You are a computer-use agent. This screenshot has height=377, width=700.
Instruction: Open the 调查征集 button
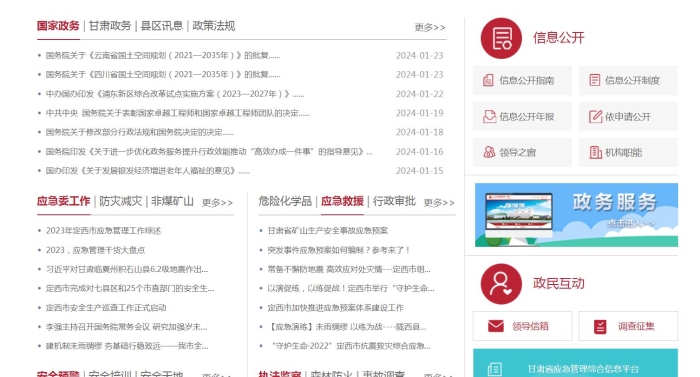coord(628,326)
